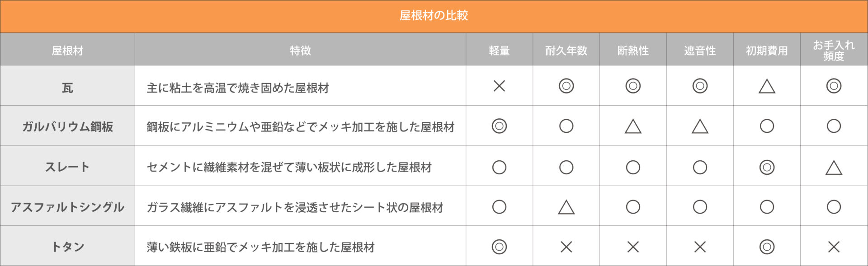Select double circle for スレート under 初期費用
The image size is (868, 266).
(767, 167)
